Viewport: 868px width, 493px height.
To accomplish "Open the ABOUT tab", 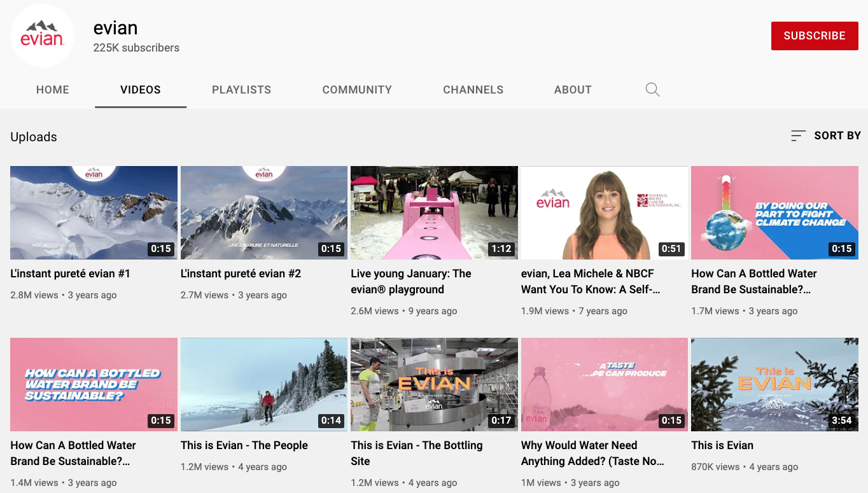I will pyautogui.click(x=573, y=90).
